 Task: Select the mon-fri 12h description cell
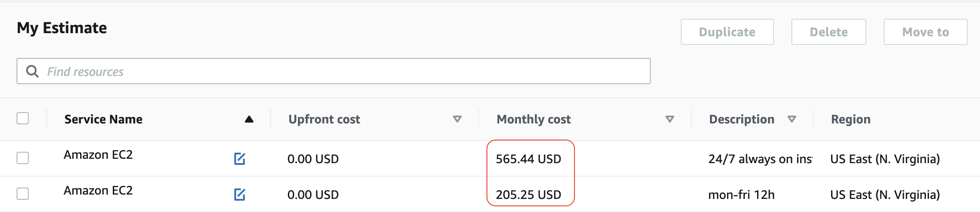[741, 195]
